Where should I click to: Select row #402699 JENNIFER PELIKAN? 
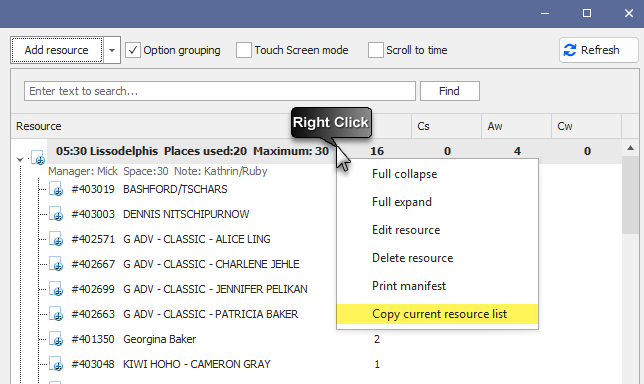pos(189,290)
